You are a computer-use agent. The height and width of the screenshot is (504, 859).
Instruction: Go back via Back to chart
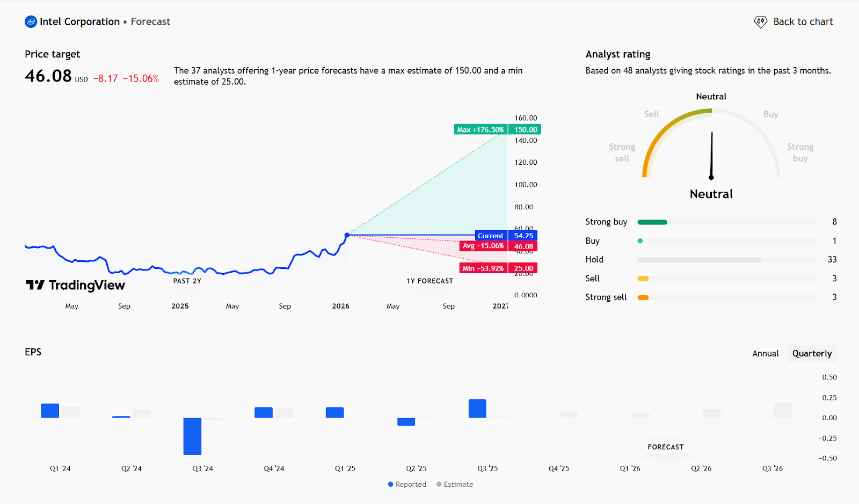pyautogui.click(x=803, y=22)
